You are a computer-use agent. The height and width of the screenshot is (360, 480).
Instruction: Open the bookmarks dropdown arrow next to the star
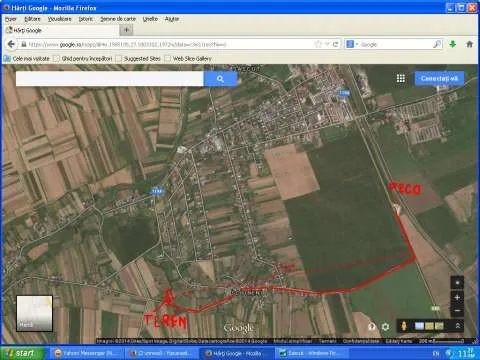tap(327, 44)
